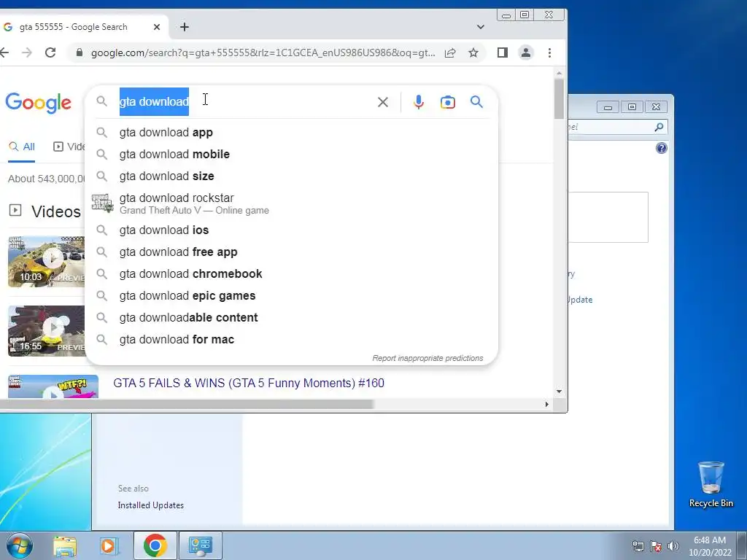This screenshot has width=747, height=560.
Task: Select suggestion gta download mobile
Action: [x=291, y=155]
